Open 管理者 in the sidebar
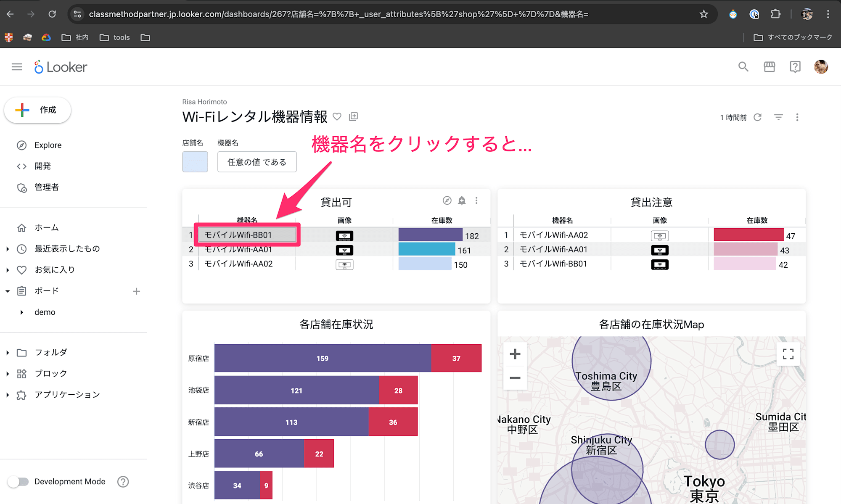The image size is (841, 504). click(46, 187)
